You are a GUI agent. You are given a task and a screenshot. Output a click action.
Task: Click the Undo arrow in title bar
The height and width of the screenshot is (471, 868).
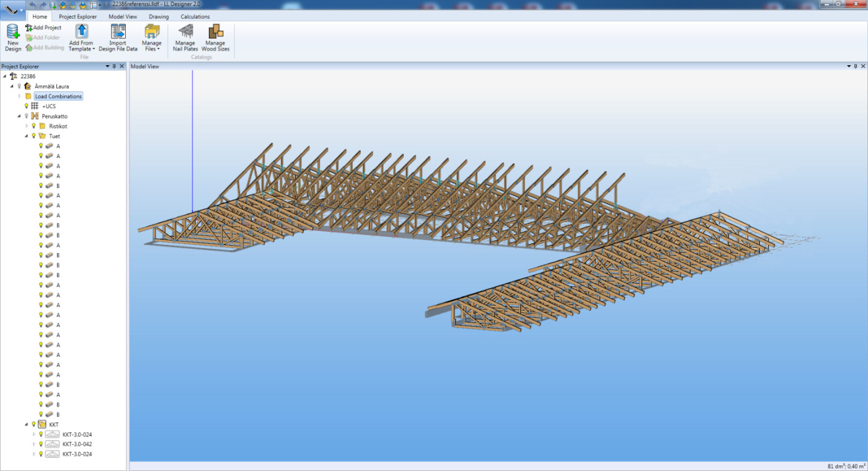[x=33, y=4]
